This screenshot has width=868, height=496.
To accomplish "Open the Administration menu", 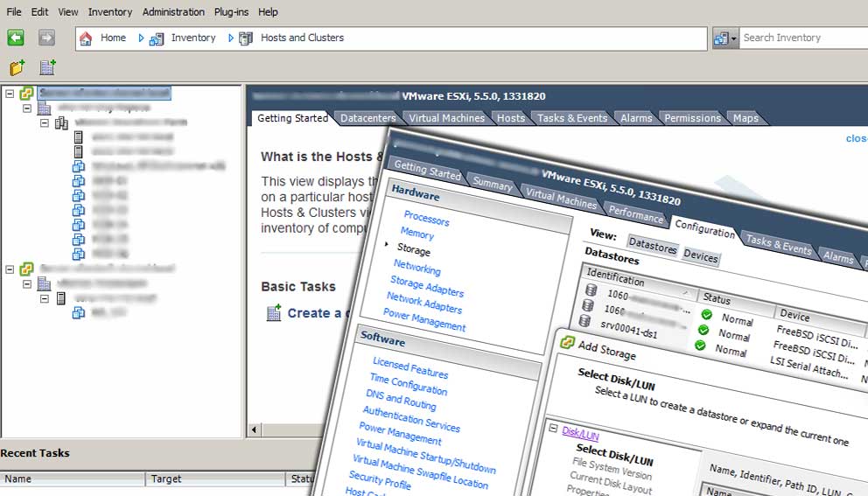I will [173, 11].
